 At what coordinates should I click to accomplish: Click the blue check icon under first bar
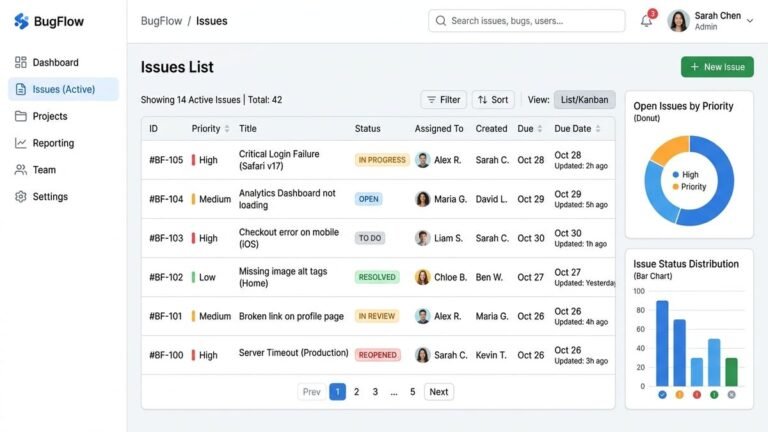click(x=662, y=395)
